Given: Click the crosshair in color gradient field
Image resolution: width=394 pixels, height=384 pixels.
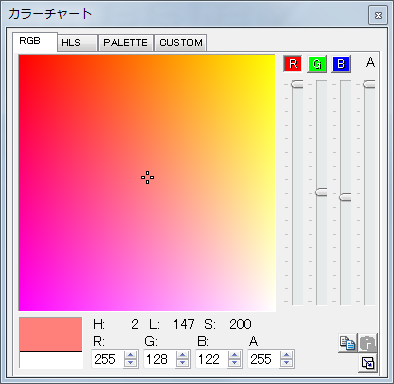Looking at the screenshot, I should pyautogui.click(x=147, y=177).
